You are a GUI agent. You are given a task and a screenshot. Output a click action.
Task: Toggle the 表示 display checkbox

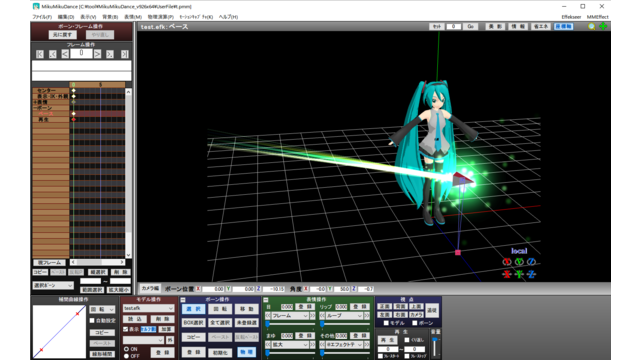click(126, 329)
